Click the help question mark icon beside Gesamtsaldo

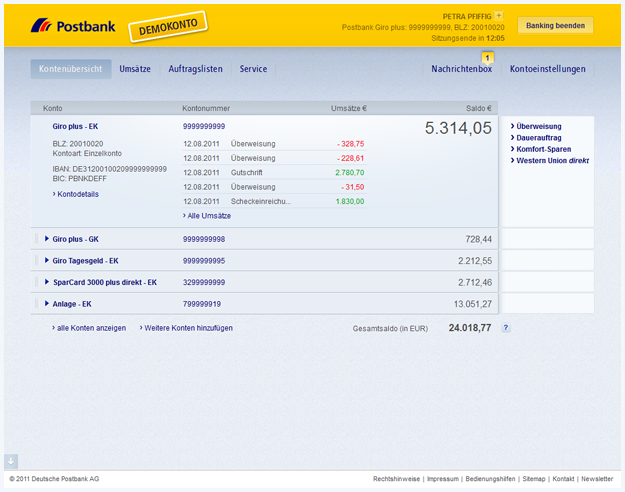506,328
